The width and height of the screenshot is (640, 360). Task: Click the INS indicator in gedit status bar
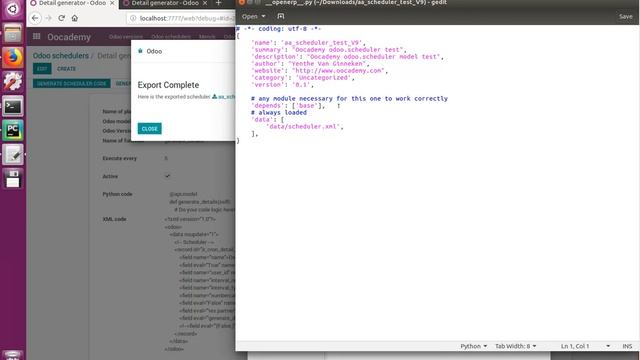point(627,346)
